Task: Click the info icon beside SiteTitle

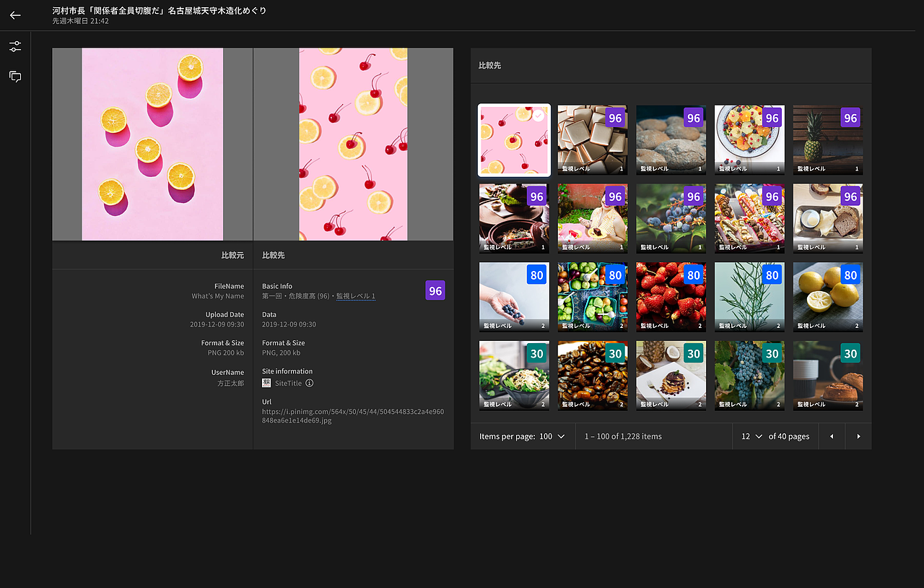Action: [310, 383]
